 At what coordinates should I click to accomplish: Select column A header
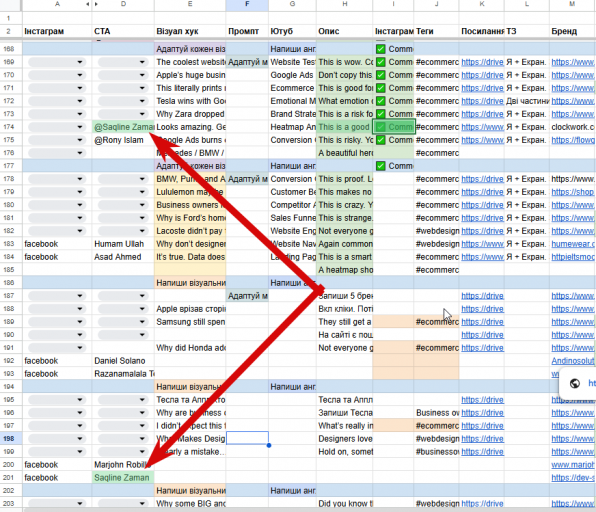click(x=57, y=4)
